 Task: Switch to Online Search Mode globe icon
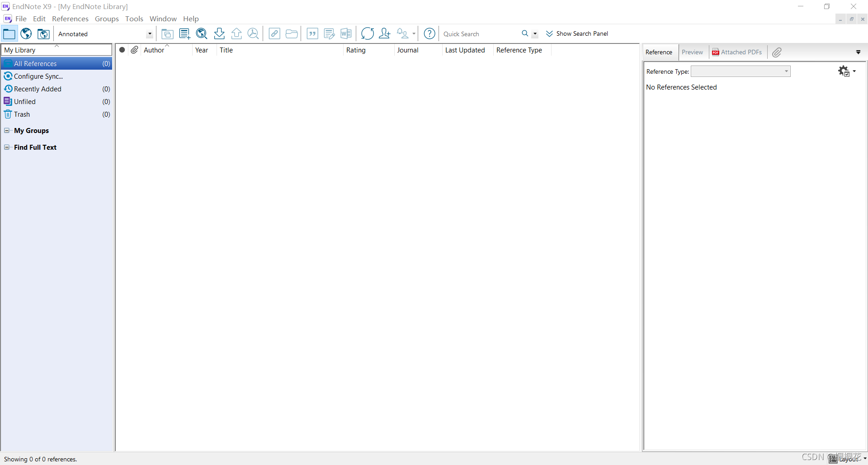click(26, 34)
